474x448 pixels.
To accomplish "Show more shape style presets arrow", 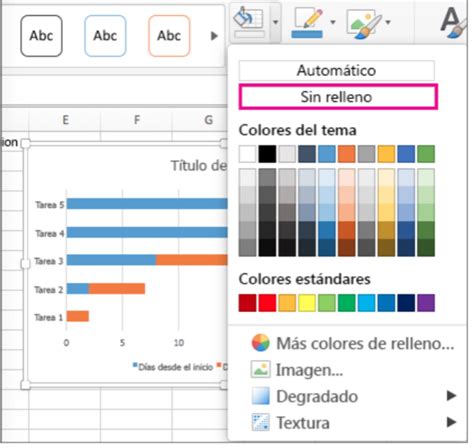I will click(214, 36).
